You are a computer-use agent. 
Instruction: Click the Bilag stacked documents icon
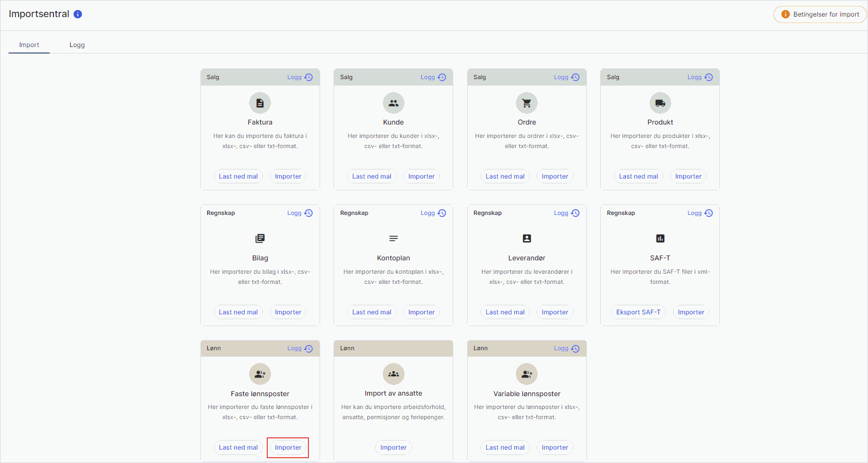(260, 238)
